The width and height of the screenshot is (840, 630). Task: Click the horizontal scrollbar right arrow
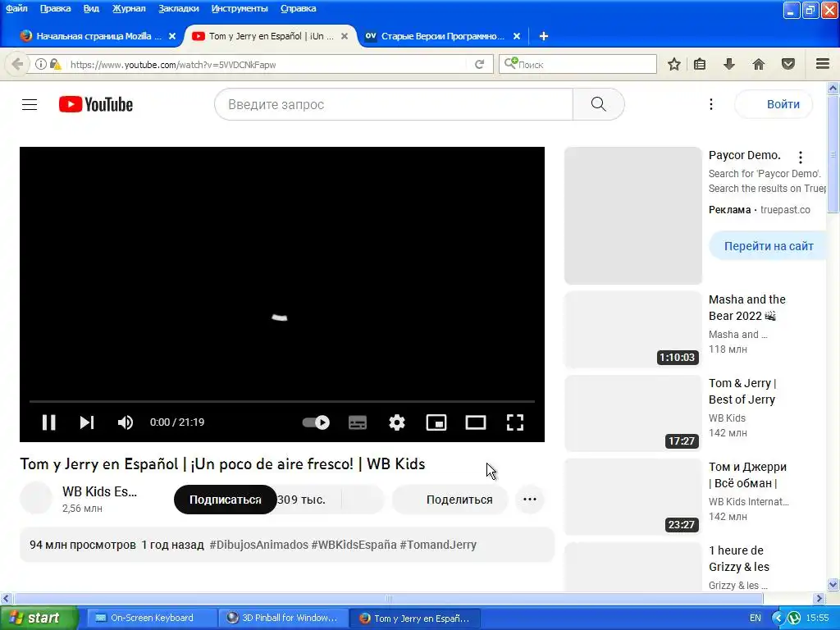pyautogui.click(x=819, y=598)
